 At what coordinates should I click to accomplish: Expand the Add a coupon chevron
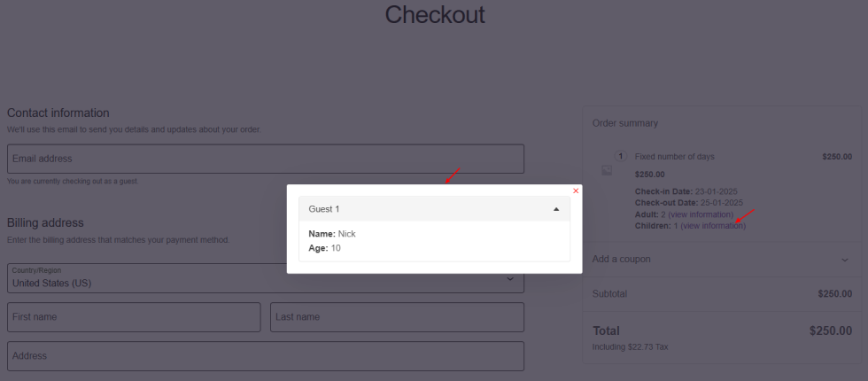point(844,260)
